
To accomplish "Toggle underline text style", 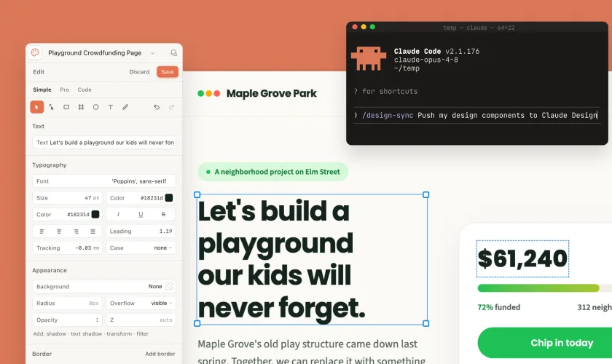I will click(141, 214).
